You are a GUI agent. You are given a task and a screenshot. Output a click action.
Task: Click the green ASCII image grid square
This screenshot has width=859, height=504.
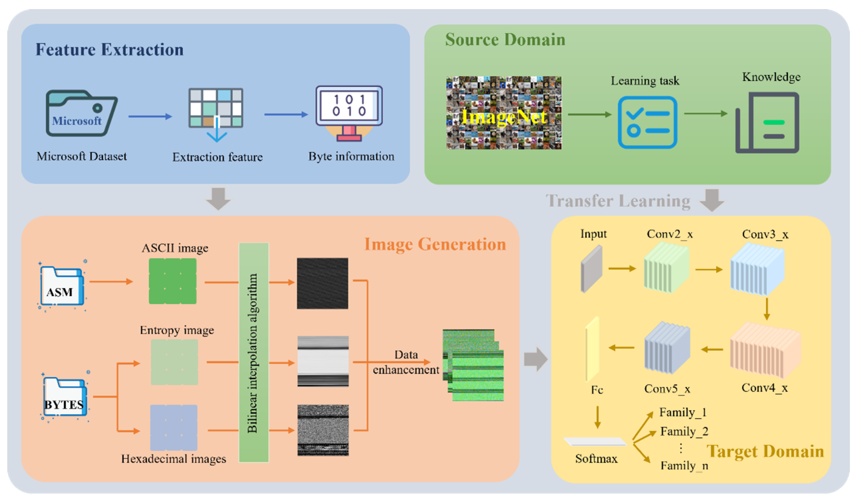[x=173, y=281]
